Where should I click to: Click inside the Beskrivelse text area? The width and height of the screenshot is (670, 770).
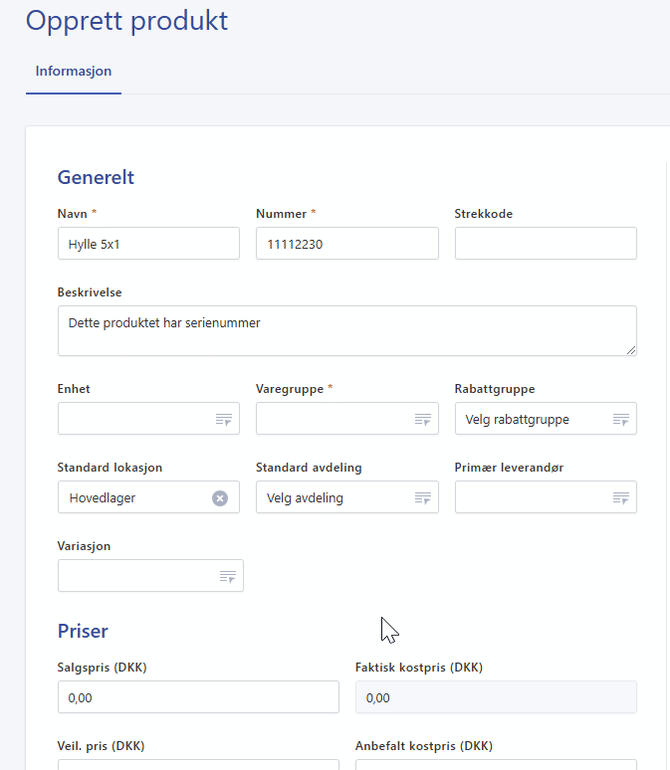pos(347,331)
